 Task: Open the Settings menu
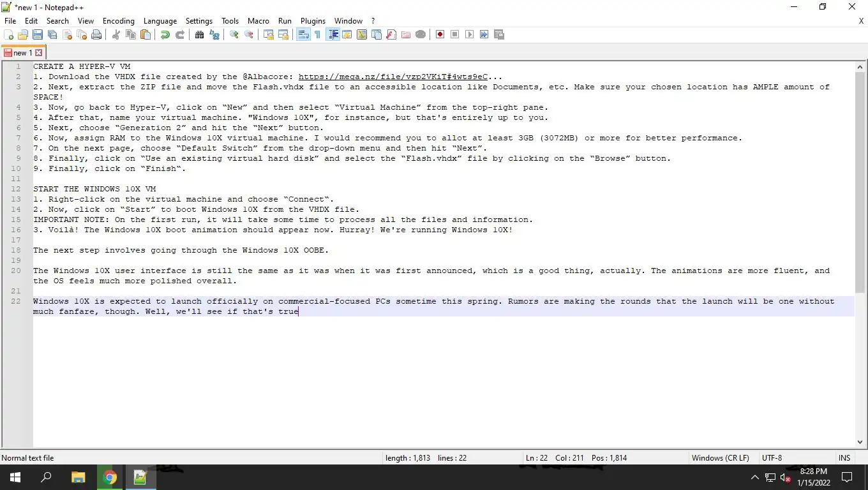(199, 21)
